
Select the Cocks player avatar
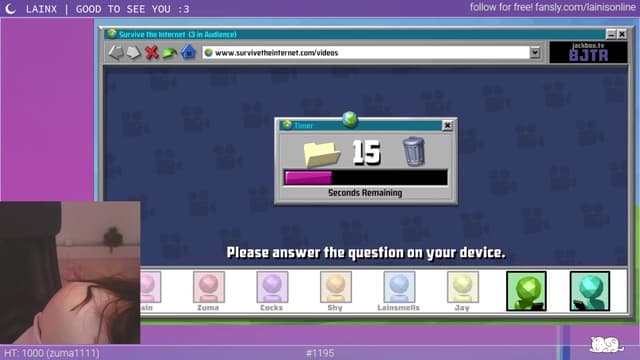(272, 287)
